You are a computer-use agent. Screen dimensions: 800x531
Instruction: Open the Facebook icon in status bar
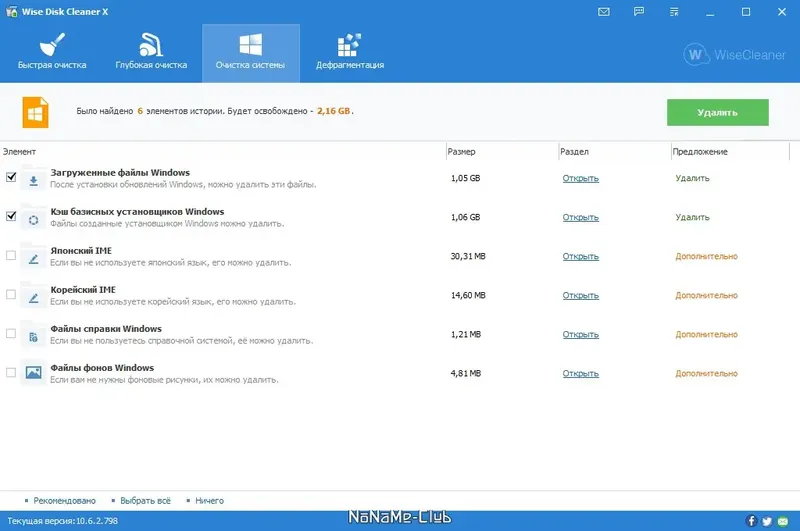tap(751, 521)
